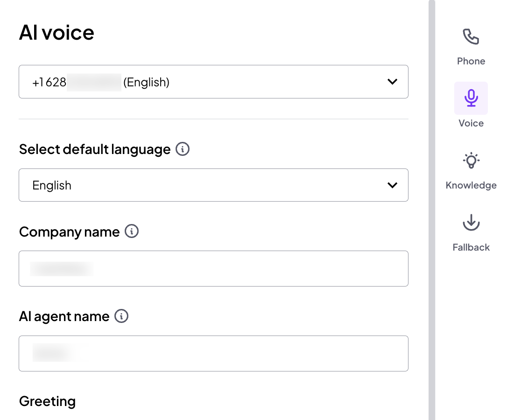Click the Company name label text

pyautogui.click(x=69, y=232)
